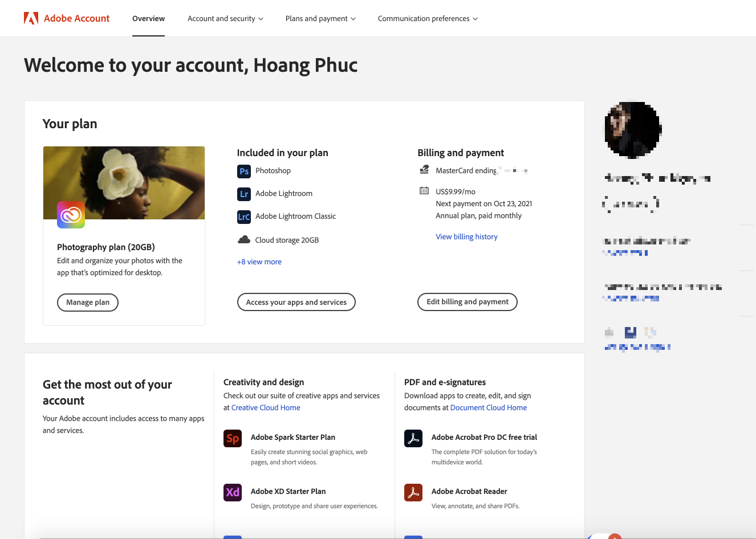Click the Adobe Spark Starter Plan title
The height and width of the screenshot is (539, 756).
(293, 437)
